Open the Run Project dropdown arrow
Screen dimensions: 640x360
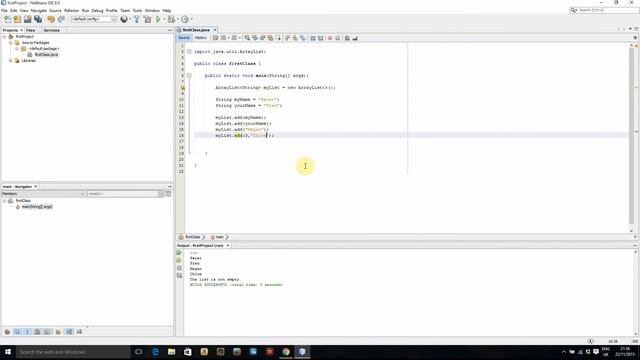pos(164,19)
